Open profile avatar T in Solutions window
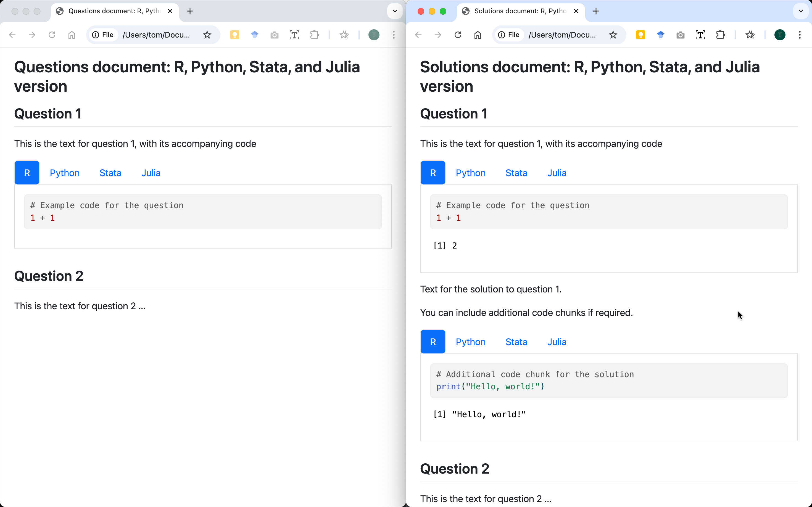This screenshot has width=812, height=507. coord(779,35)
